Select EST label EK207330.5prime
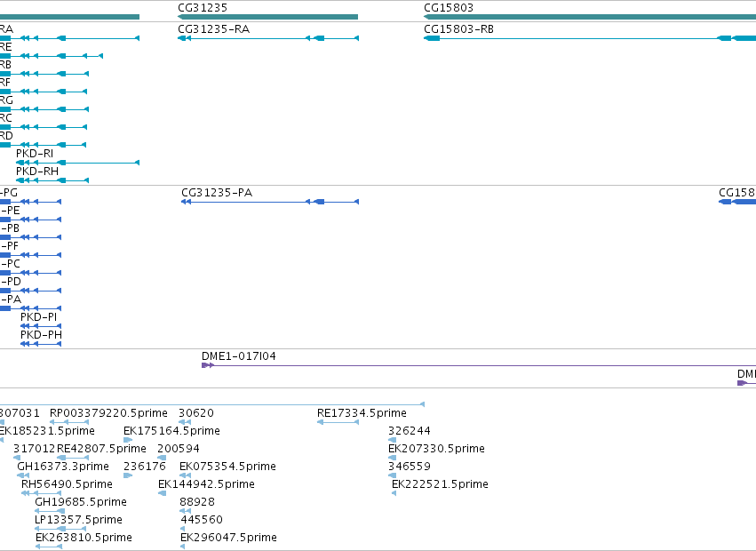The image size is (756, 551). (436, 449)
